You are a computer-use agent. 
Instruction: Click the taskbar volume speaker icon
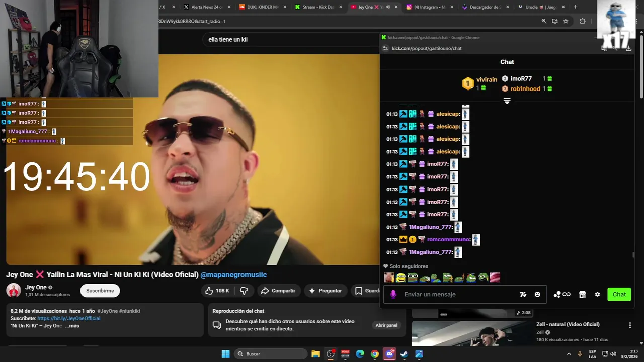[x=613, y=354]
